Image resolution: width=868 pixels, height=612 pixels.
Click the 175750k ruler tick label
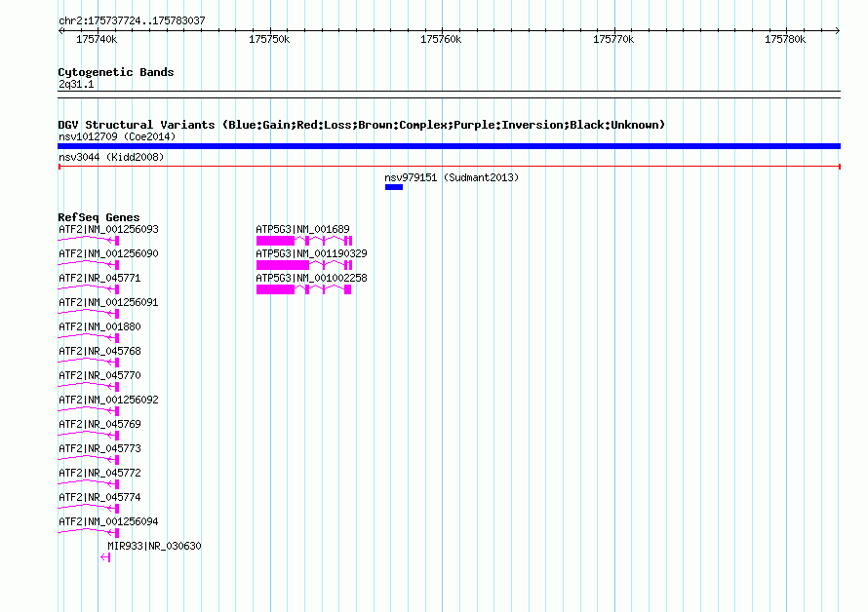click(269, 39)
